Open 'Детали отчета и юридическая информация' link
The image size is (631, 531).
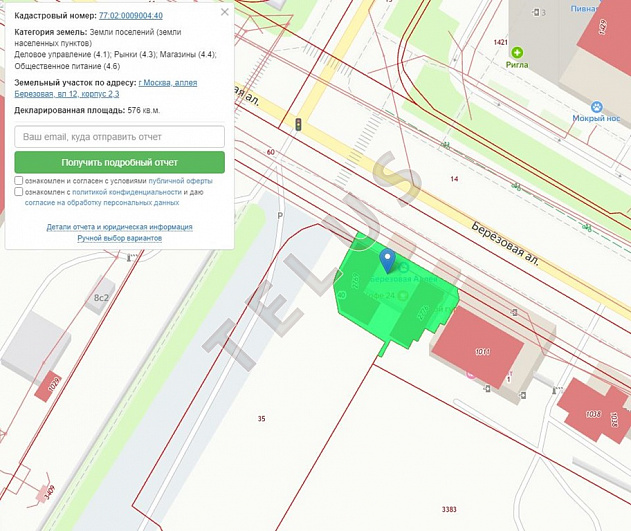coord(120,227)
